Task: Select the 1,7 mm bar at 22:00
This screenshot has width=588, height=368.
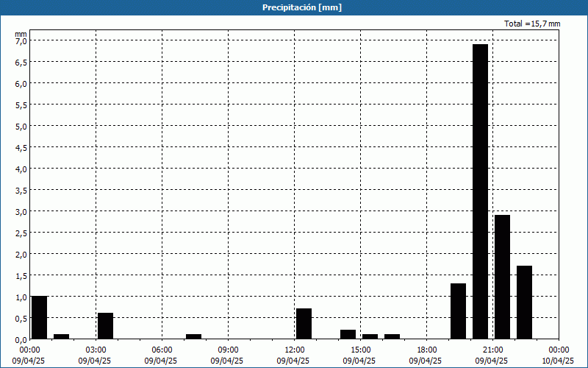Action: (524, 302)
